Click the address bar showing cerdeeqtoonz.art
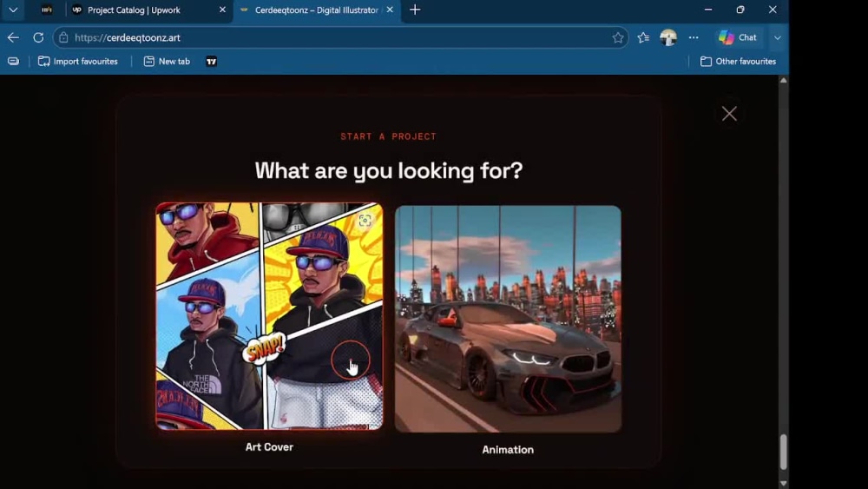 pos(340,37)
